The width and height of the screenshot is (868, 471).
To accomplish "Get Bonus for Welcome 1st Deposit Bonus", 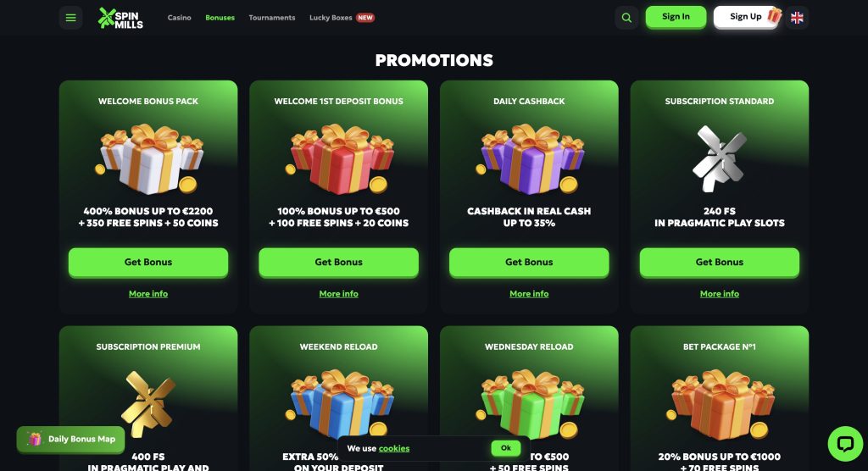I will click(x=339, y=262).
